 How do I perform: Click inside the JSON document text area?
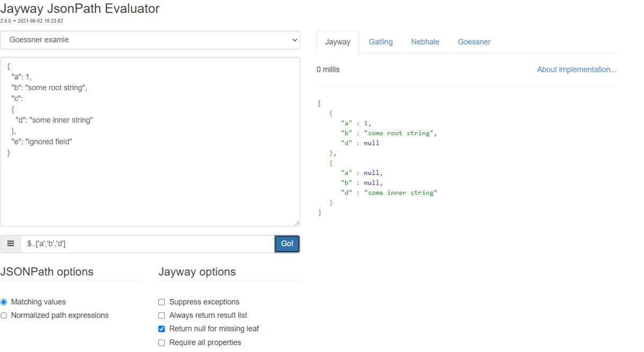[150, 142]
